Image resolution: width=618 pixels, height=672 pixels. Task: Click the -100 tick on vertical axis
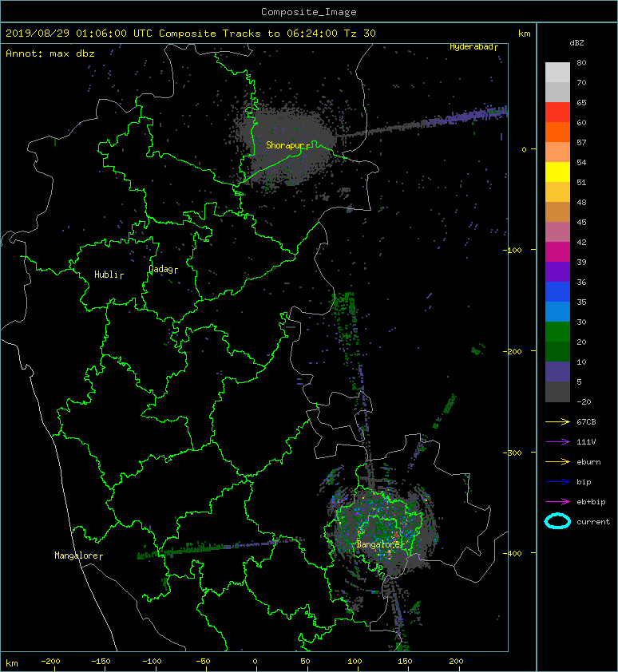pyautogui.click(x=513, y=251)
